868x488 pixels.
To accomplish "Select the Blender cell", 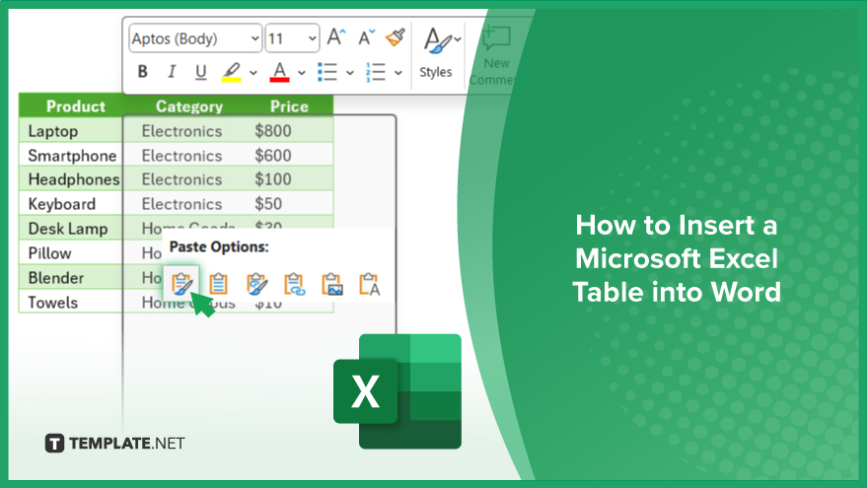I will pyautogui.click(x=71, y=278).
